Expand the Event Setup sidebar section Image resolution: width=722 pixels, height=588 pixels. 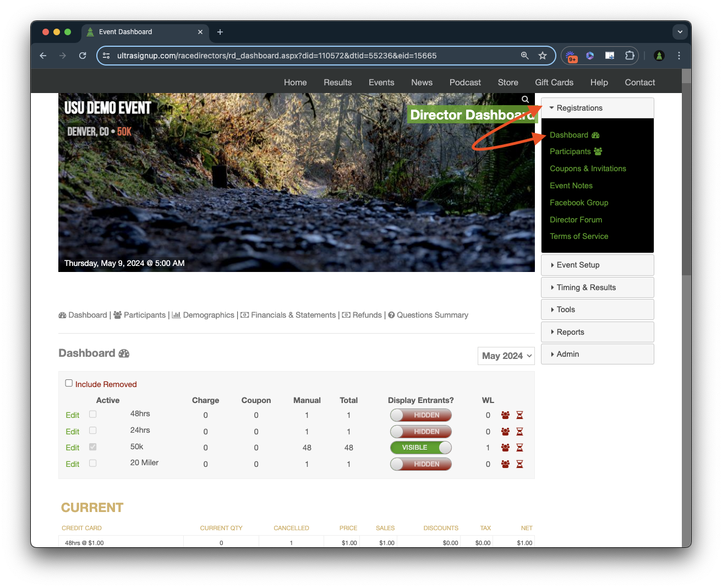pyautogui.click(x=597, y=265)
